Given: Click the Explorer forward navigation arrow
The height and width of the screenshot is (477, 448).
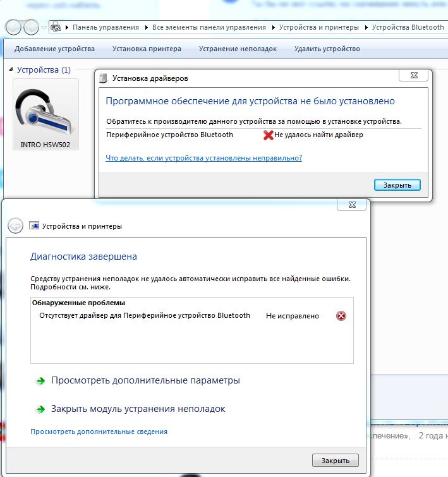Looking at the screenshot, I should pyautogui.click(x=31, y=27).
